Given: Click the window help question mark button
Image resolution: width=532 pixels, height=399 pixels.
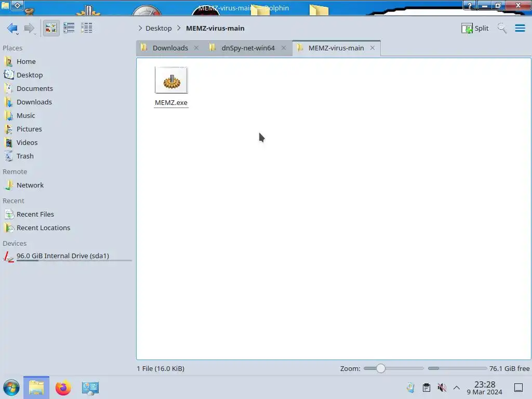Looking at the screenshot, I should pos(470,5).
